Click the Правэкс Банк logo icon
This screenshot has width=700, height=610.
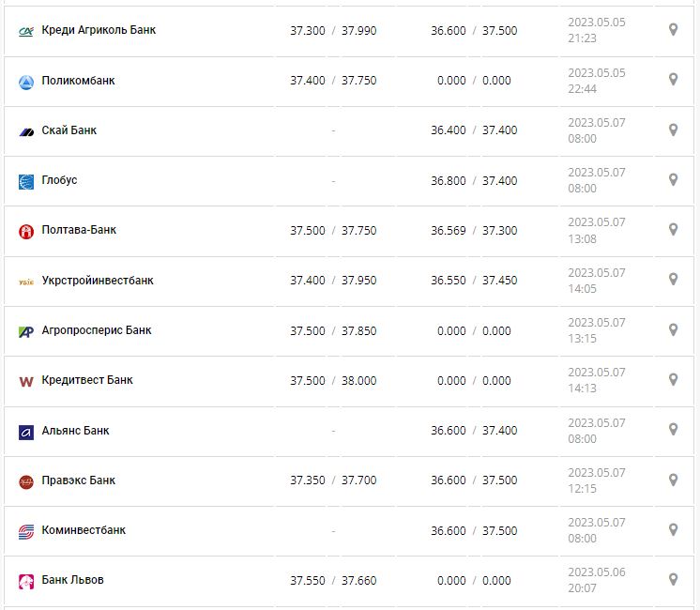click(26, 481)
